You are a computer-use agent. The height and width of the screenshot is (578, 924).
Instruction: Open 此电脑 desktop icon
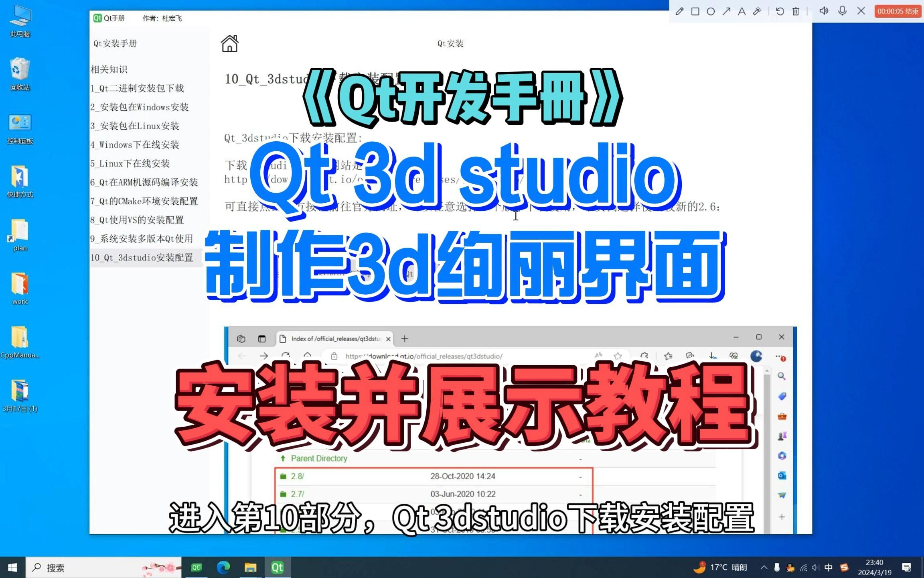click(x=20, y=22)
